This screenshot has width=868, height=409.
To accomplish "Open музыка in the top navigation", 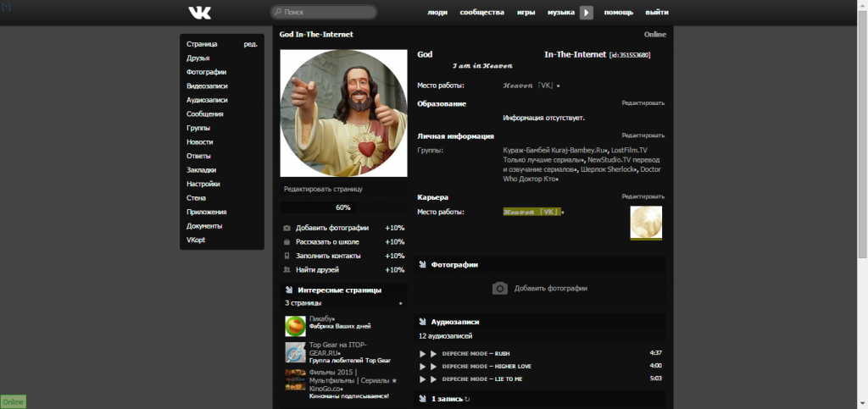I will coord(561,12).
